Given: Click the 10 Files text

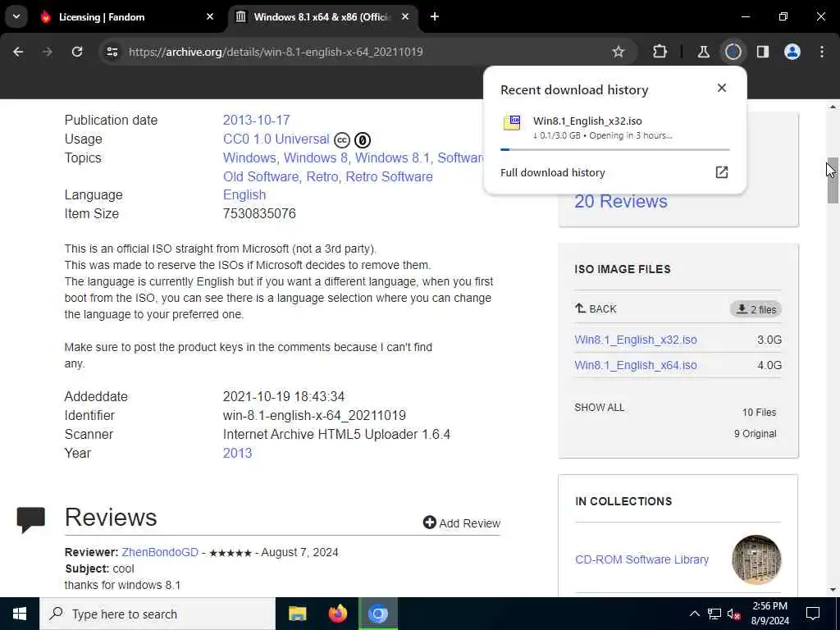Looking at the screenshot, I should pyautogui.click(x=759, y=413).
